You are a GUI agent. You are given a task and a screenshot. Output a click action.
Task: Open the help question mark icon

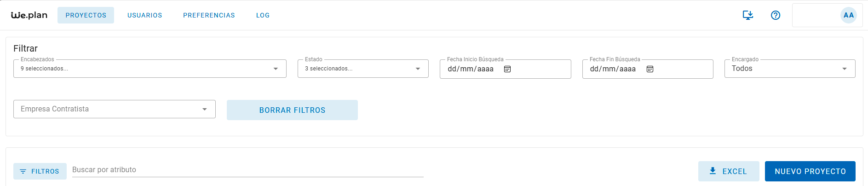(x=776, y=15)
